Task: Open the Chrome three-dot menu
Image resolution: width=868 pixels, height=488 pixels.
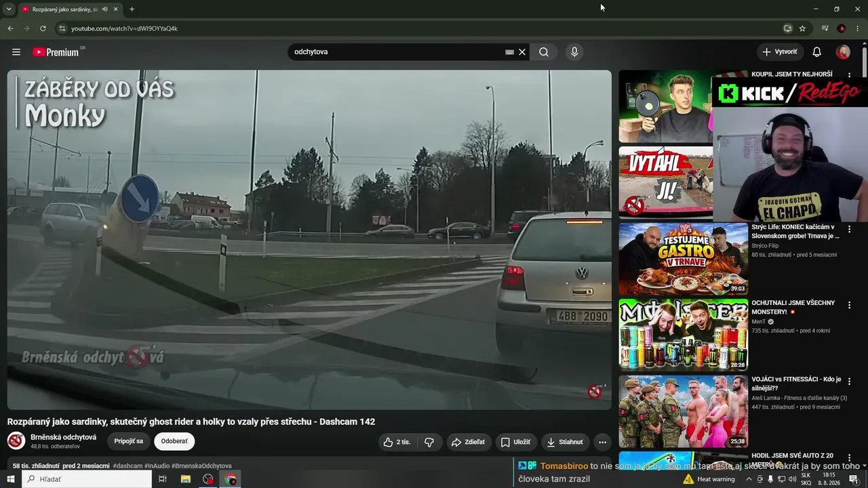Action: (858, 28)
